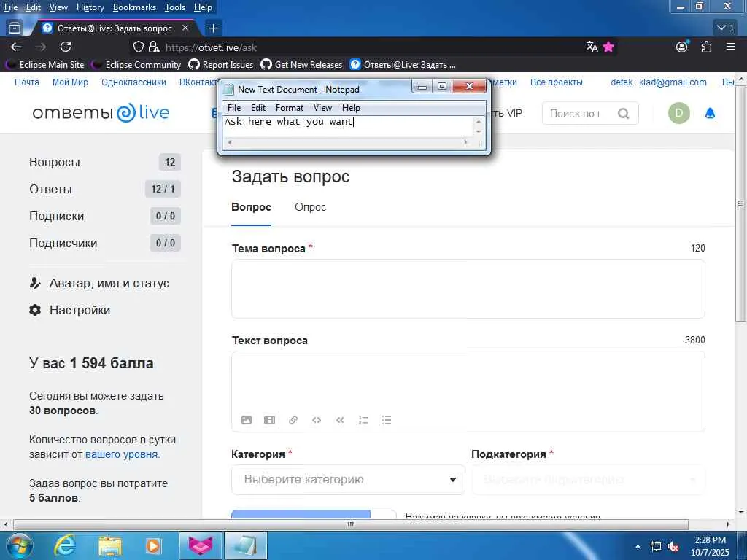Open Eclipse Community bookmark
This screenshot has height=560, width=747.
[136, 64]
